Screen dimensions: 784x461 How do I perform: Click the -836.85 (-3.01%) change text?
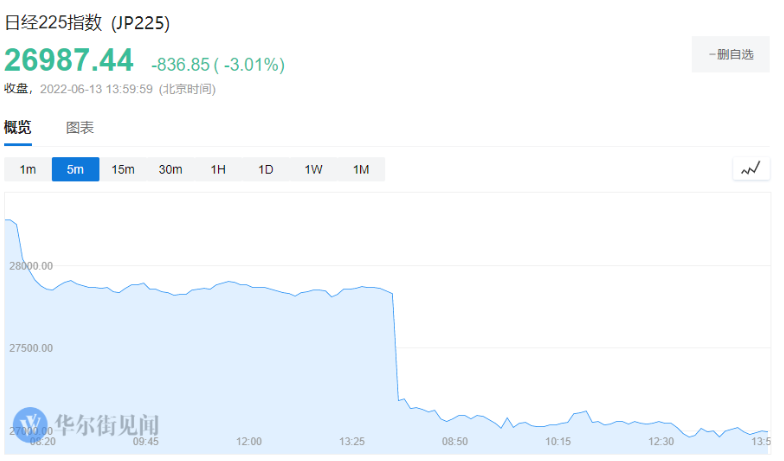point(218,64)
